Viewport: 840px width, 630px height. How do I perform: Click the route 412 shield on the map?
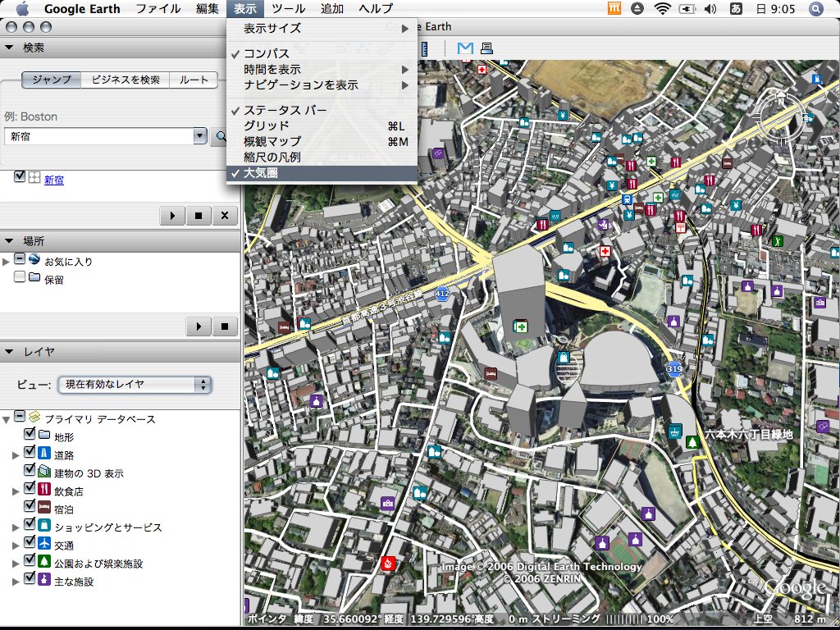click(x=442, y=294)
